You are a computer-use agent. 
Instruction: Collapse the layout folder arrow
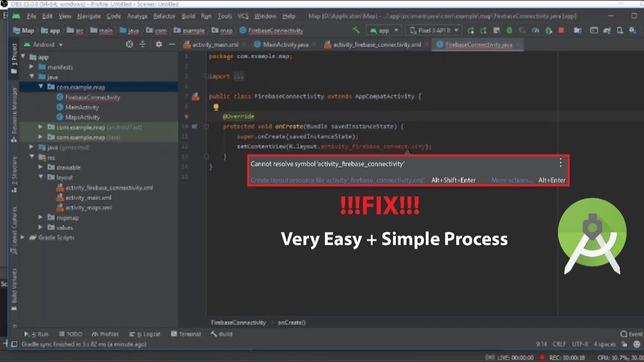40,177
